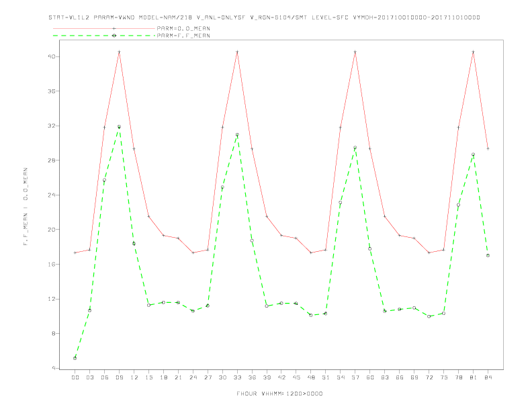Click x-axis forecast hour label 78
Viewport: 532px width, 411px height.
pos(458,377)
